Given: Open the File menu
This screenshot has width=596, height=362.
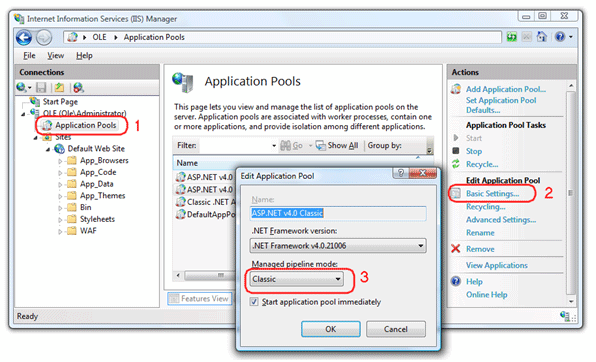Looking at the screenshot, I should pyautogui.click(x=29, y=56).
